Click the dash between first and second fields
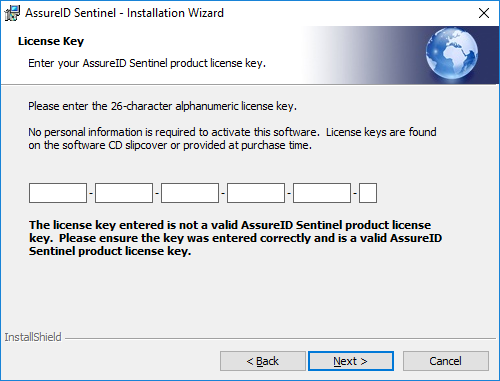 click(91, 193)
